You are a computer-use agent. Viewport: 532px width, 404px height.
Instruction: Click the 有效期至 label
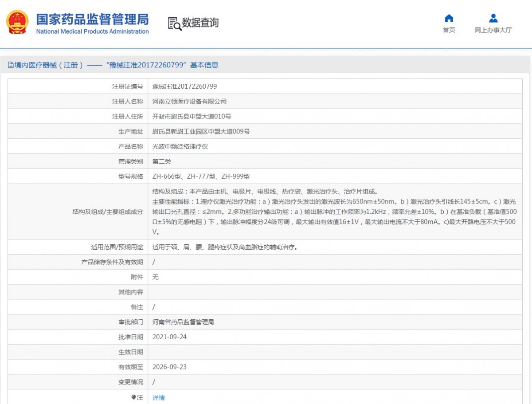[x=131, y=367]
